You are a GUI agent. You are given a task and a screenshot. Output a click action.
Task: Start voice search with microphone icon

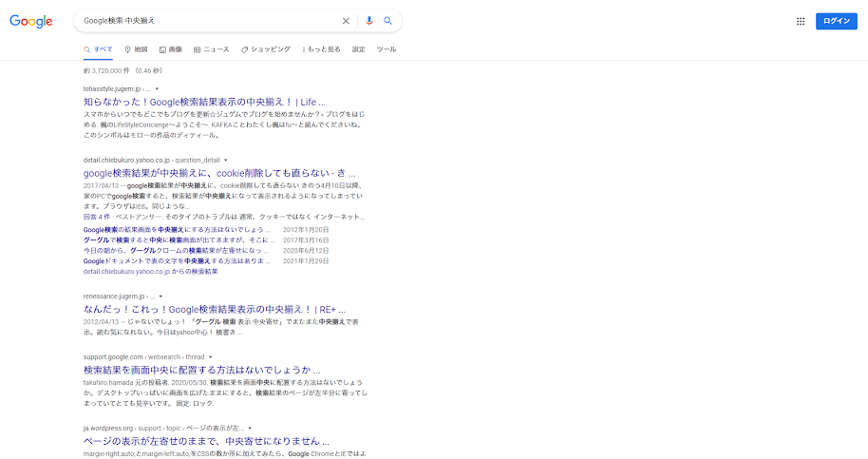click(x=369, y=21)
